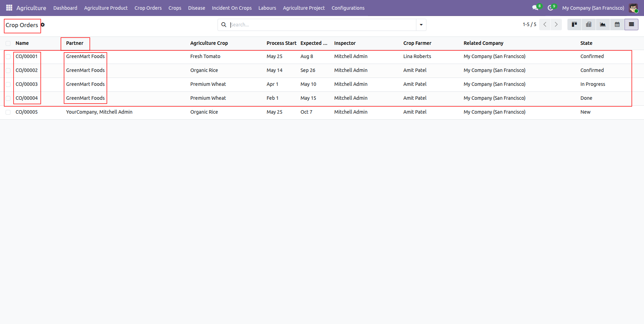Image resolution: width=644 pixels, height=324 pixels.
Task: Open the Disease menu
Action: 197,8
